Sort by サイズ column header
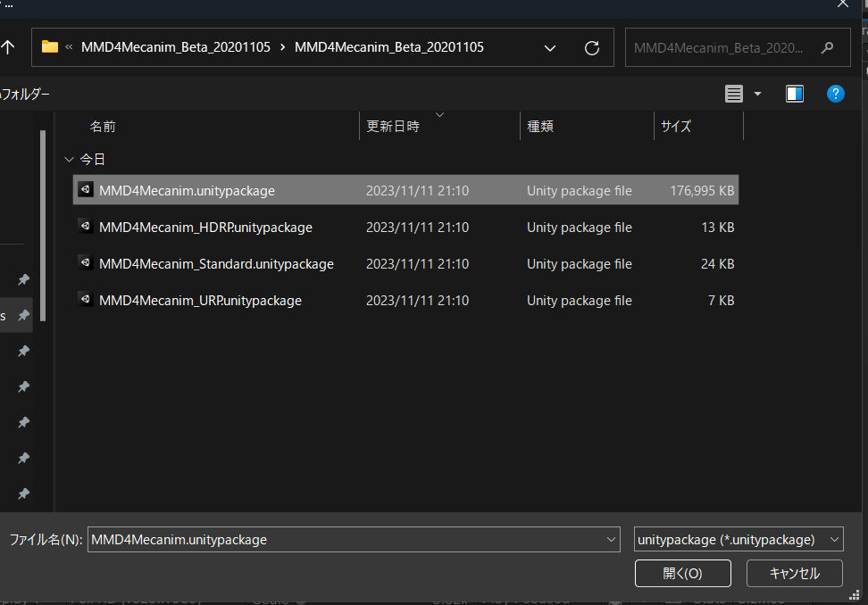The width and height of the screenshot is (868, 605). [x=676, y=127]
